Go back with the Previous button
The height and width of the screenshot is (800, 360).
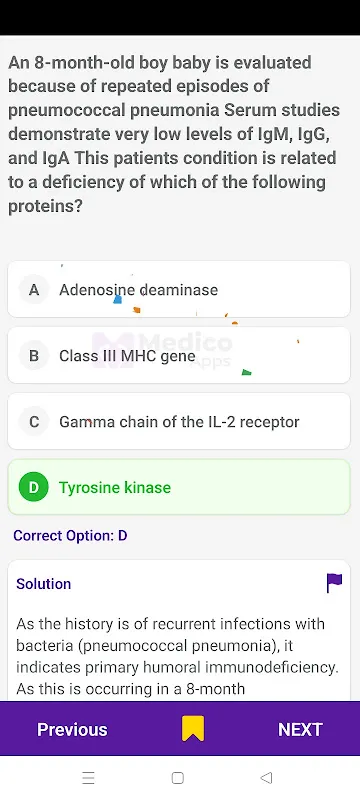tap(72, 729)
